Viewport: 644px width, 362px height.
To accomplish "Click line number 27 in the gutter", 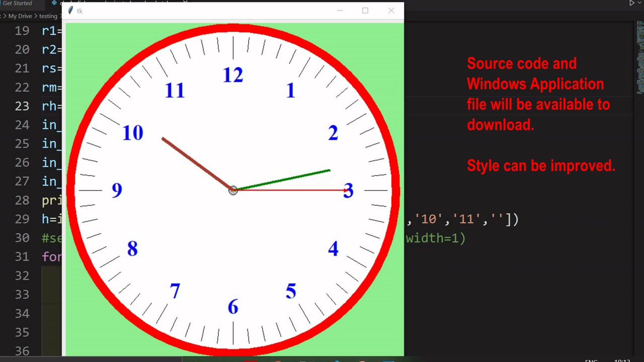I will (22, 182).
